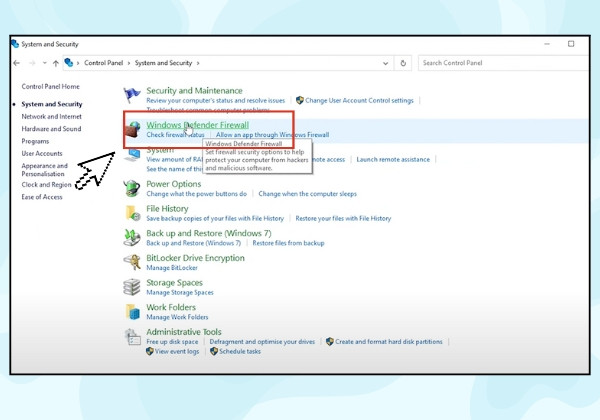Image resolution: width=600 pixels, height=420 pixels.
Task: Click Manage Storage Spaces link
Action: click(180, 293)
